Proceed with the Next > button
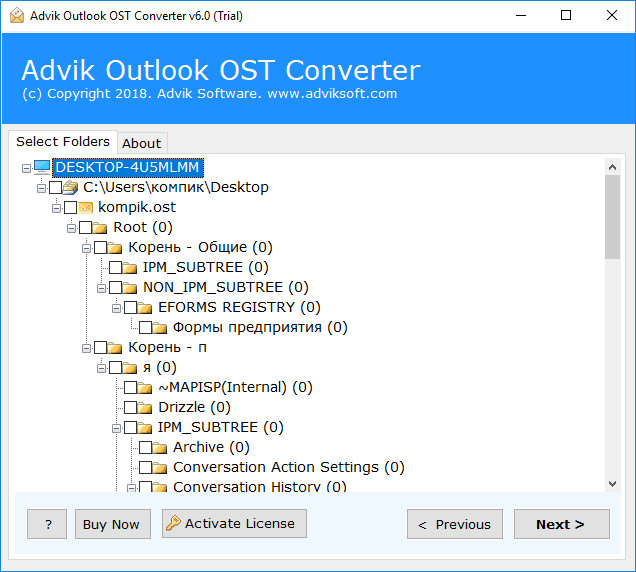The height and width of the screenshot is (572, 636). [562, 524]
